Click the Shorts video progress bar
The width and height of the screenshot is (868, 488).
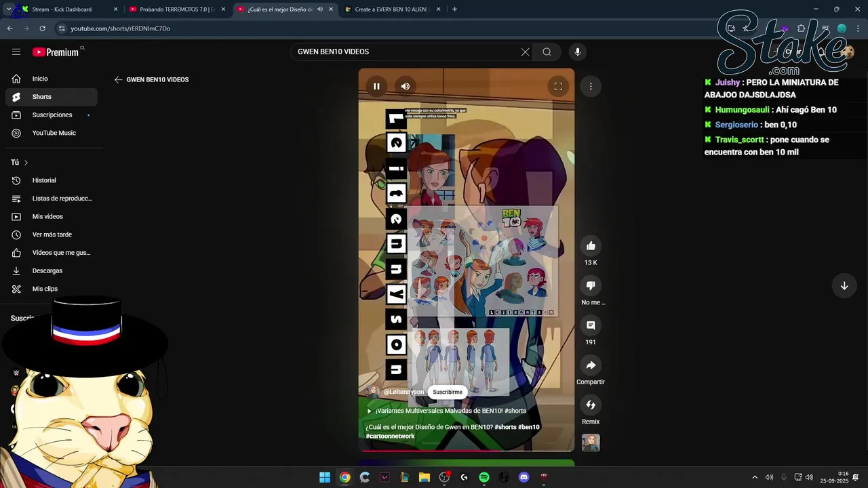tap(467, 450)
